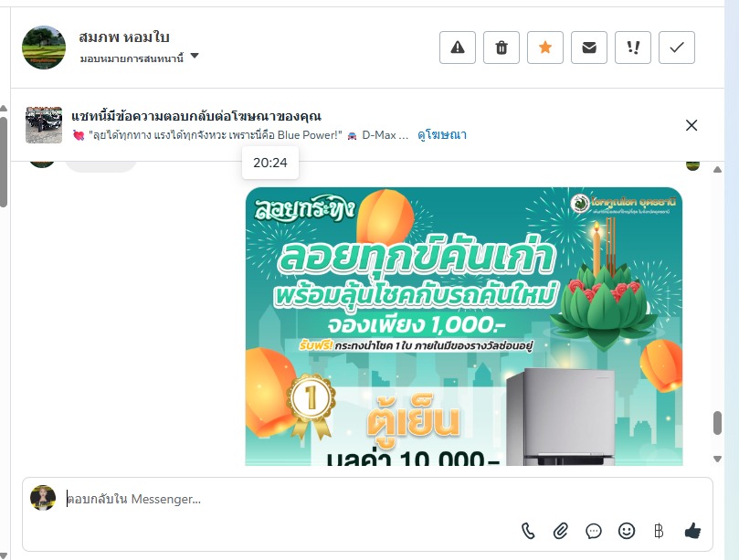Start a call with phone icon
This screenshot has height=560, width=739.
[x=528, y=531]
